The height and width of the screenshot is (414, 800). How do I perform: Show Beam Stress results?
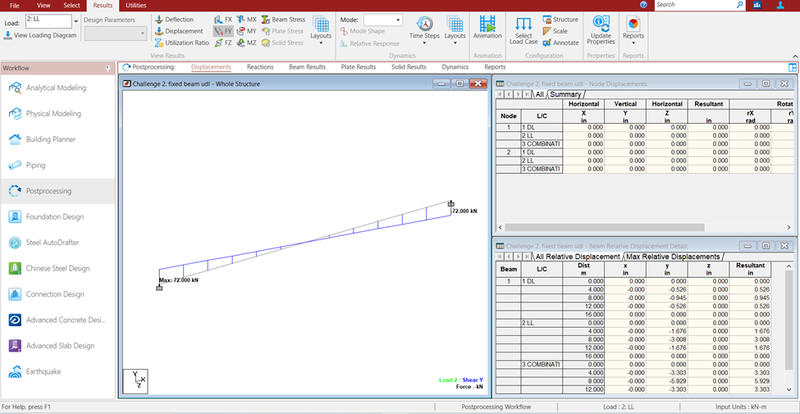tap(284, 19)
